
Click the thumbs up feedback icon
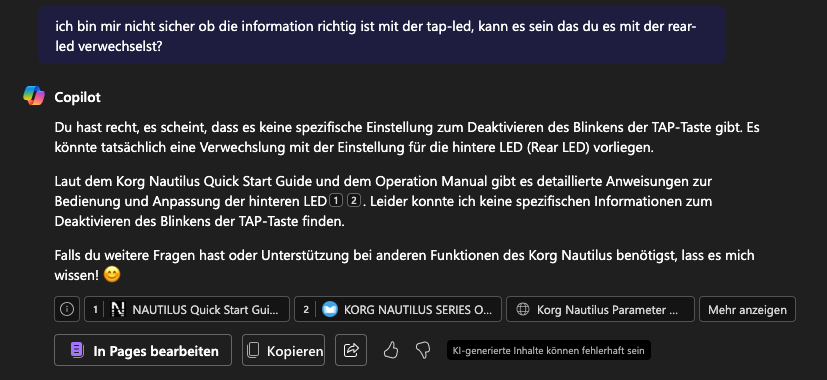391,350
